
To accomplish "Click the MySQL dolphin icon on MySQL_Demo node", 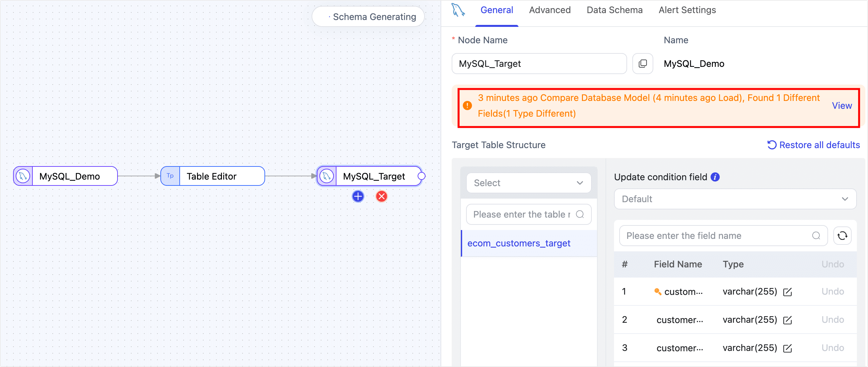I will (22, 176).
